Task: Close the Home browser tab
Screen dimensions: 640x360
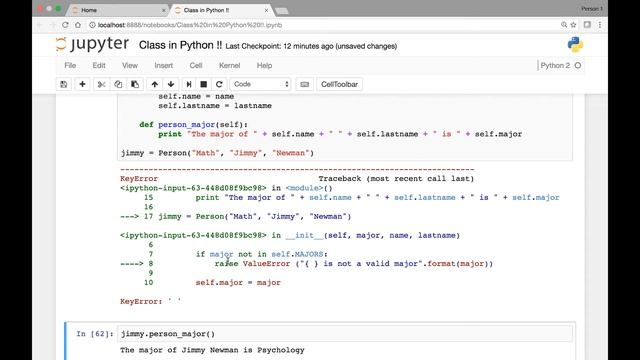Action: pyautogui.click(x=164, y=10)
